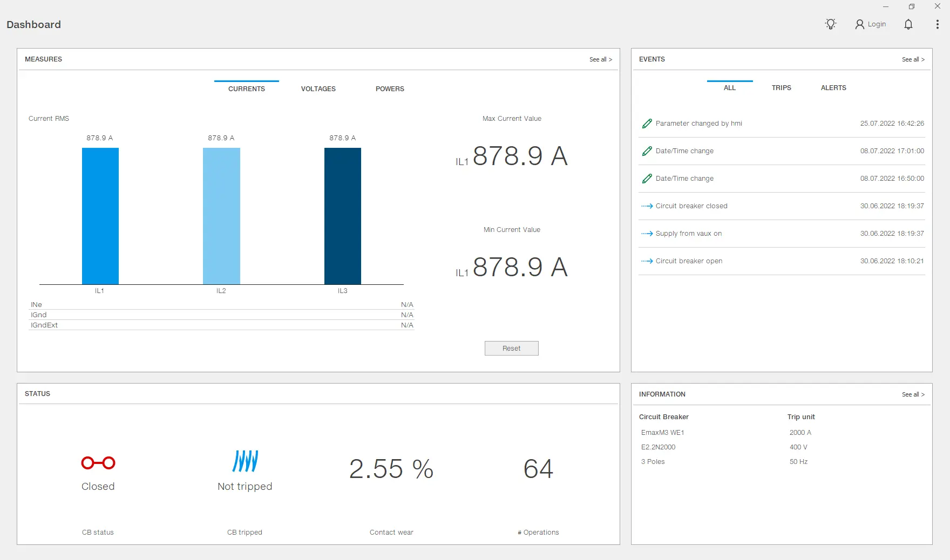Click the light blue IL2 current bar

[x=221, y=216]
